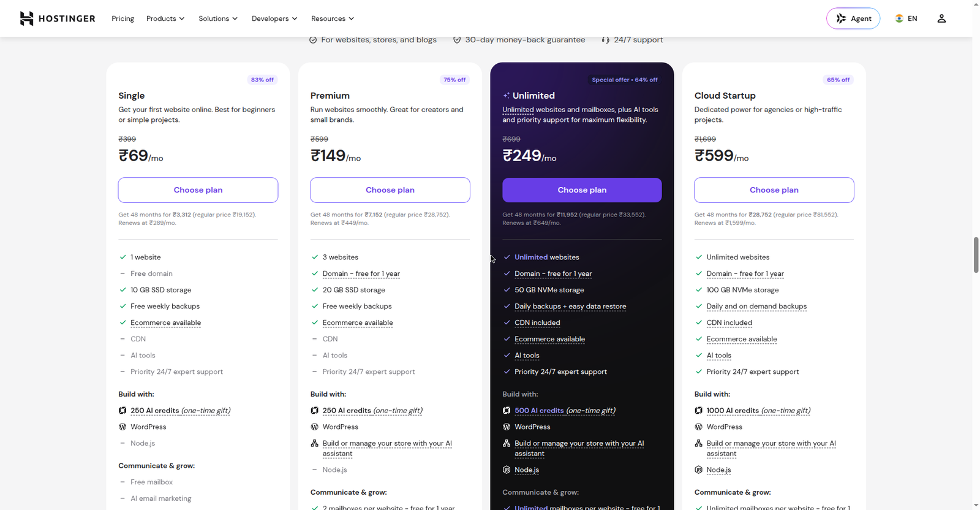Click Node.js icon in Unlimited plan
Screen dimensions: 980x510
[507, 470]
